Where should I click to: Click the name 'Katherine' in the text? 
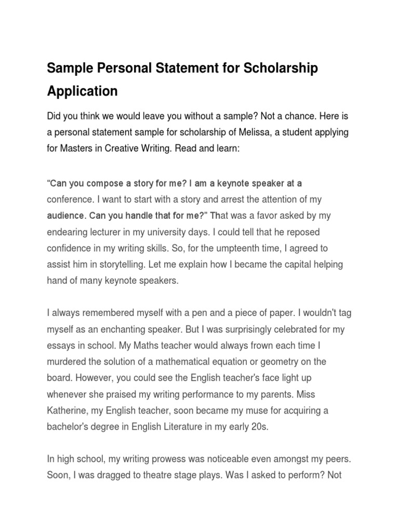coord(65,410)
